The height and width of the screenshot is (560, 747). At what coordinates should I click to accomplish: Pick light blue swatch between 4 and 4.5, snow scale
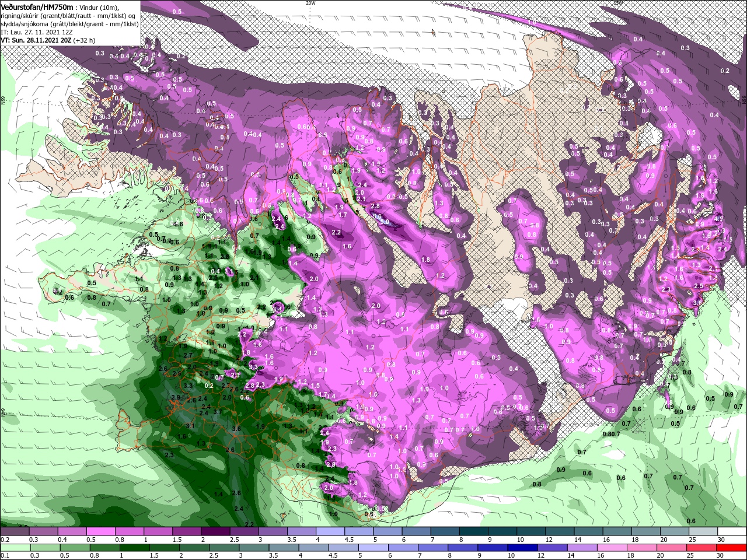click(330, 531)
